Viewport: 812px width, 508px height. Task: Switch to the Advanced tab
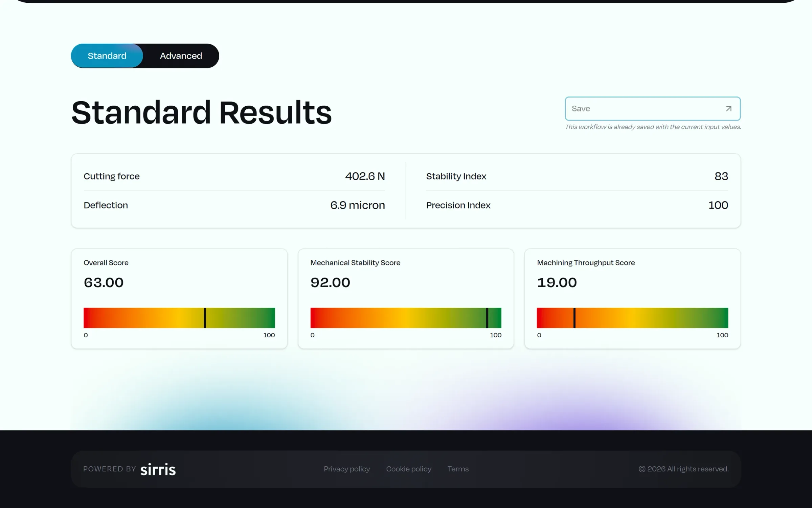[x=181, y=56]
